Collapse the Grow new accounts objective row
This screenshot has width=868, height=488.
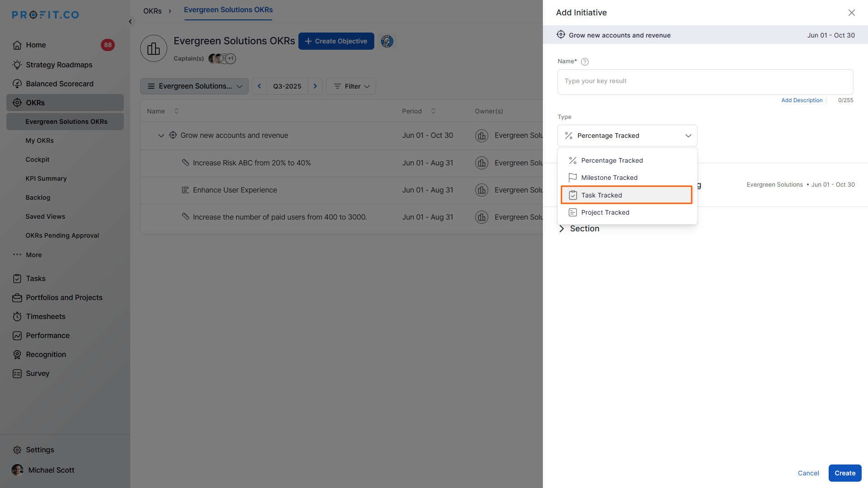point(161,136)
